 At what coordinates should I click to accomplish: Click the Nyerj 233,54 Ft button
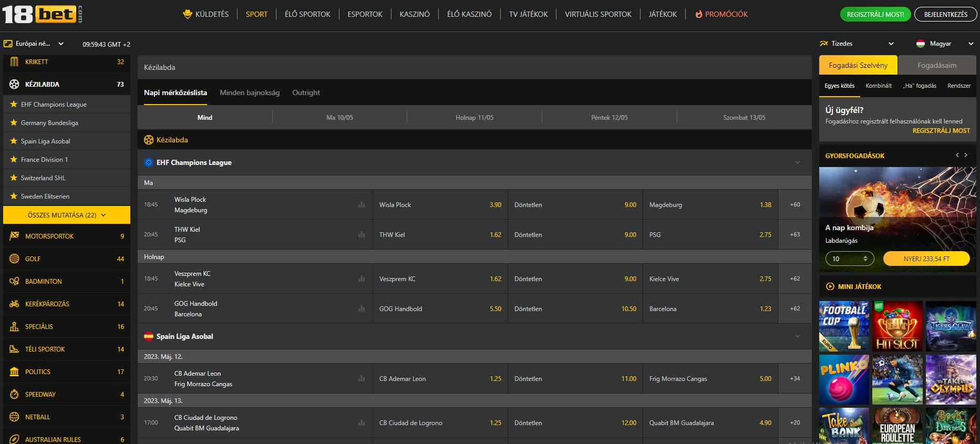pos(926,259)
